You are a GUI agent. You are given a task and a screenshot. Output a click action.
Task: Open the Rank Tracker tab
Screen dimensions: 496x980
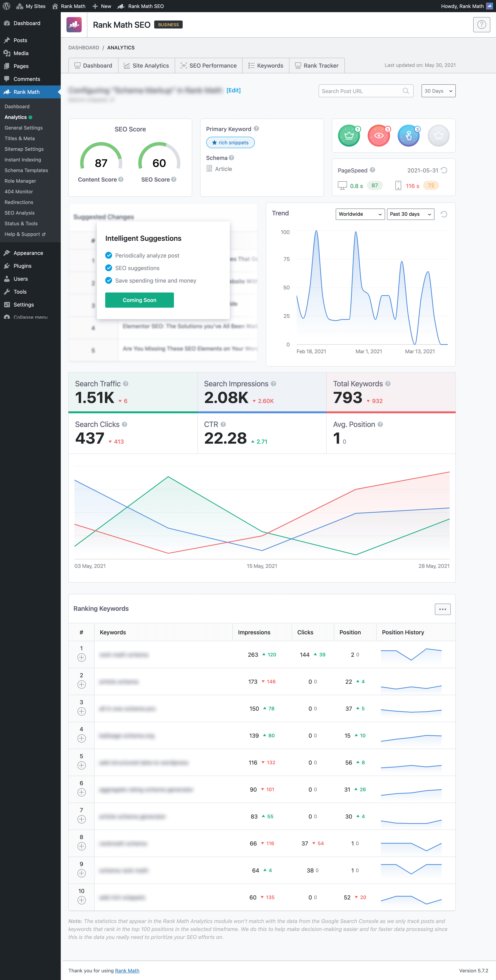point(317,66)
